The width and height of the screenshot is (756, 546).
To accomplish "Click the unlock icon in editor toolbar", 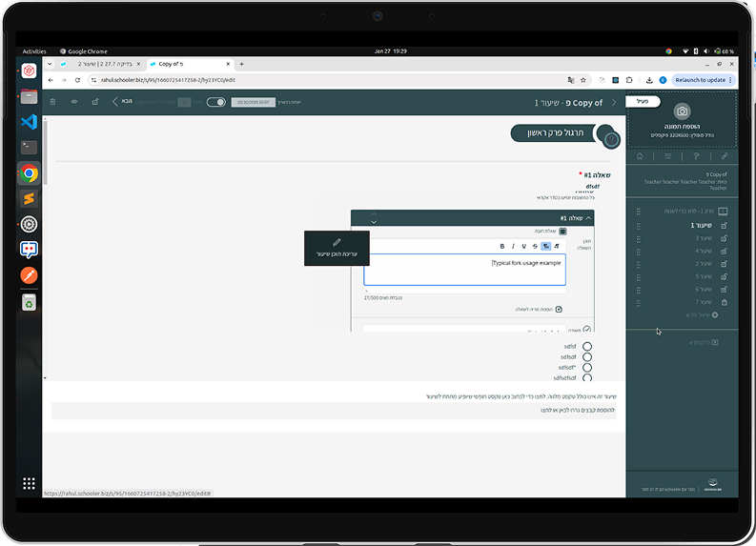I will pos(95,102).
